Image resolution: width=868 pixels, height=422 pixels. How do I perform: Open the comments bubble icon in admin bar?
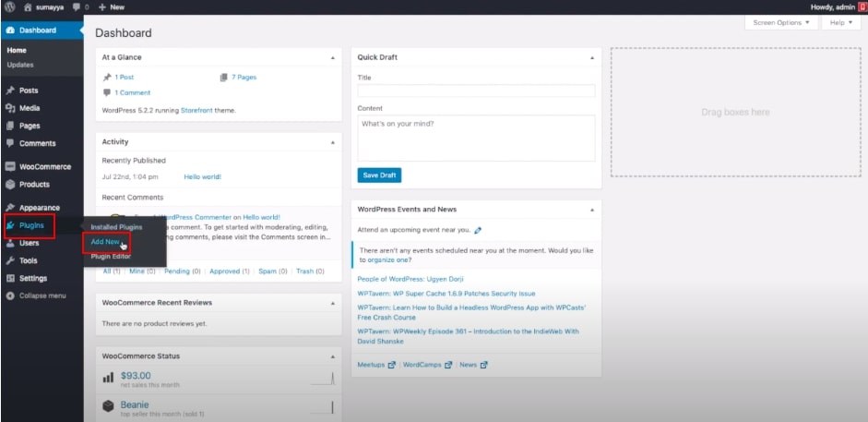[77, 7]
